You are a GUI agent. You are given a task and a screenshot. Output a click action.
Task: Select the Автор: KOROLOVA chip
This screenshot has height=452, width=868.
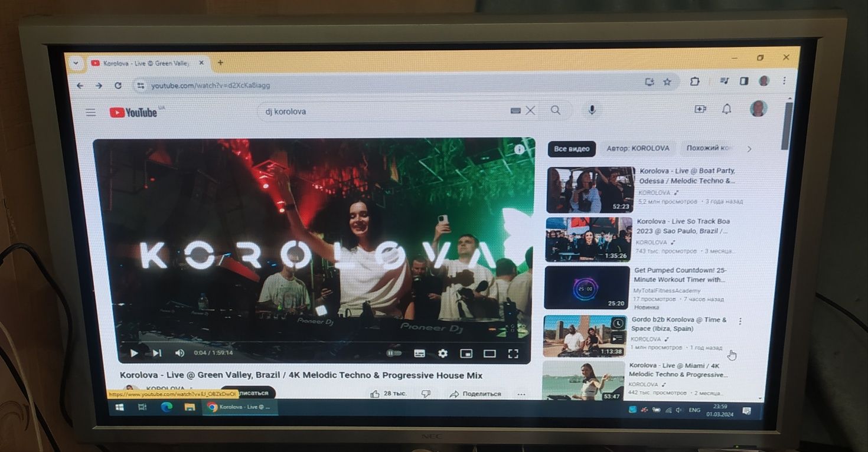[638, 149]
